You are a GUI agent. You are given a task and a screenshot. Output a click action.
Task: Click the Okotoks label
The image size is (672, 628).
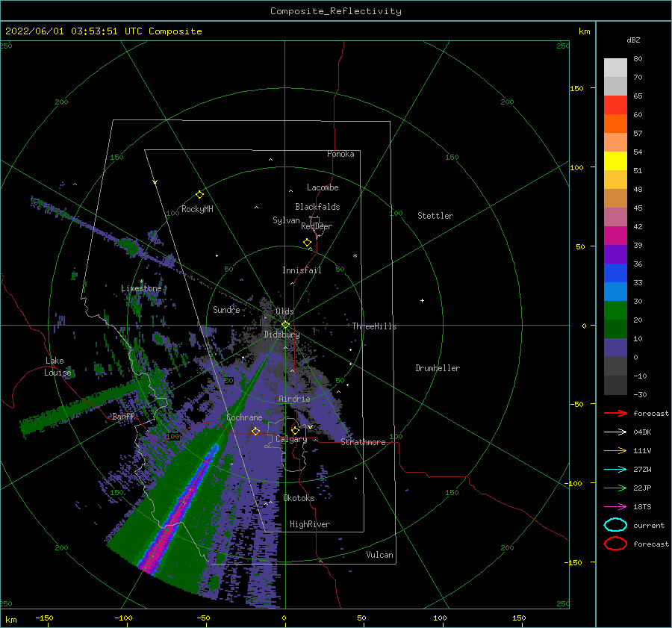[x=299, y=498]
